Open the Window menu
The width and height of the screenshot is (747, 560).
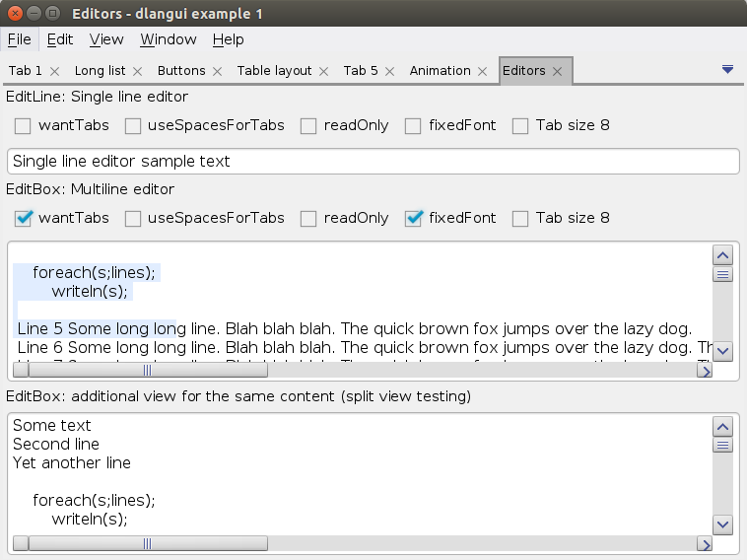coord(168,39)
